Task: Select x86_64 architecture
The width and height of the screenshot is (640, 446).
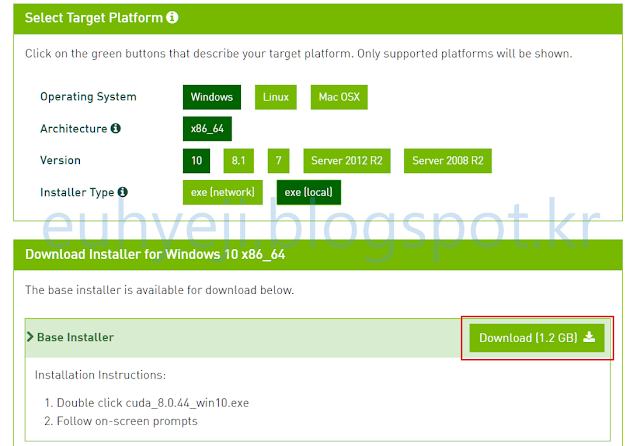Action: coord(207,129)
